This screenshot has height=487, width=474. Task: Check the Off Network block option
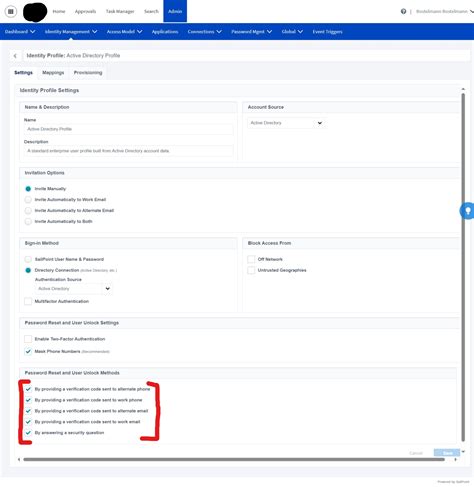251,259
